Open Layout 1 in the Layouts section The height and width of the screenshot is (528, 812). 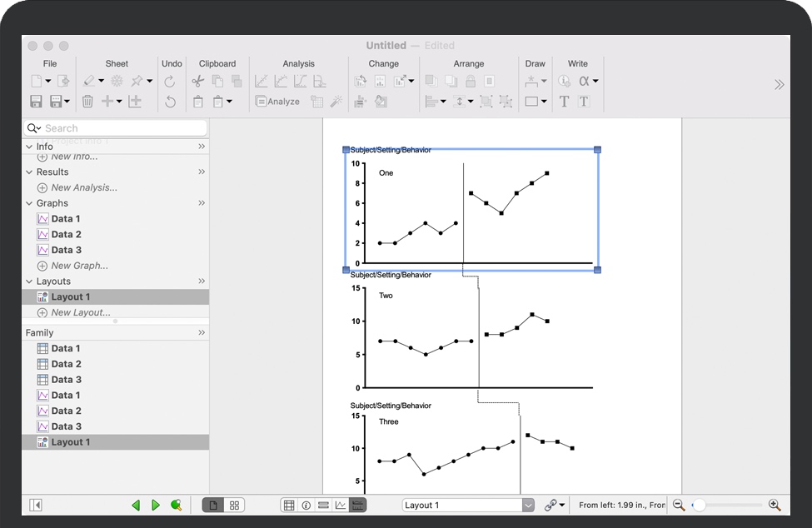70,296
